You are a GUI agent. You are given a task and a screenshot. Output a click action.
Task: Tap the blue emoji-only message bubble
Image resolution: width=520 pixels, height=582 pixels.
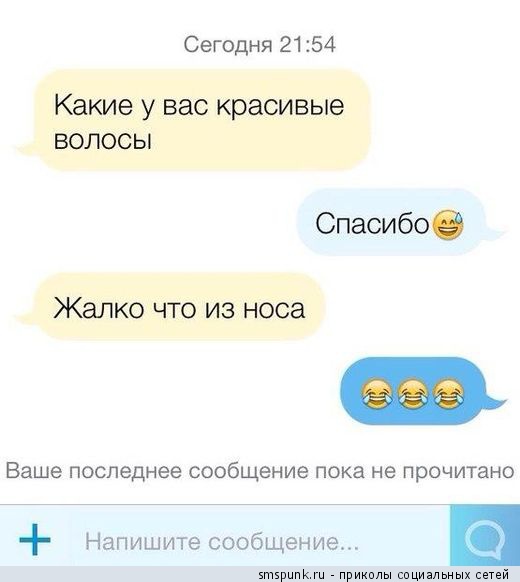click(x=423, y=393)
